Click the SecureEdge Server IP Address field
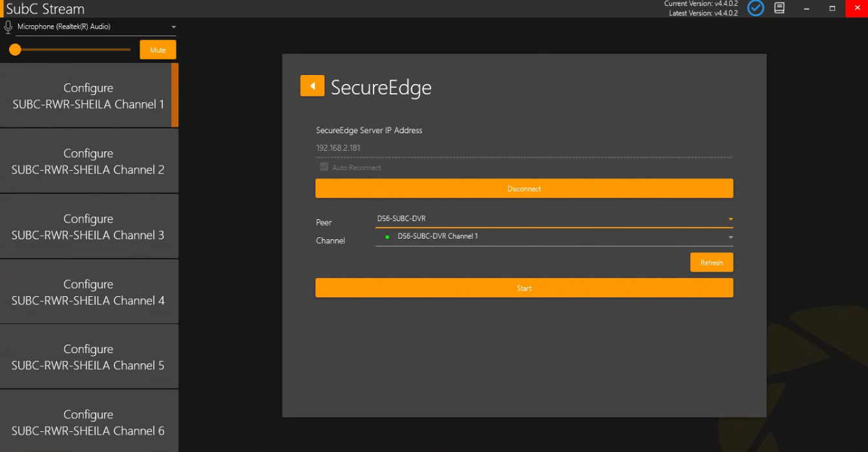The width and height of the screenshot is (868, 452). click(x=524, y=148)
